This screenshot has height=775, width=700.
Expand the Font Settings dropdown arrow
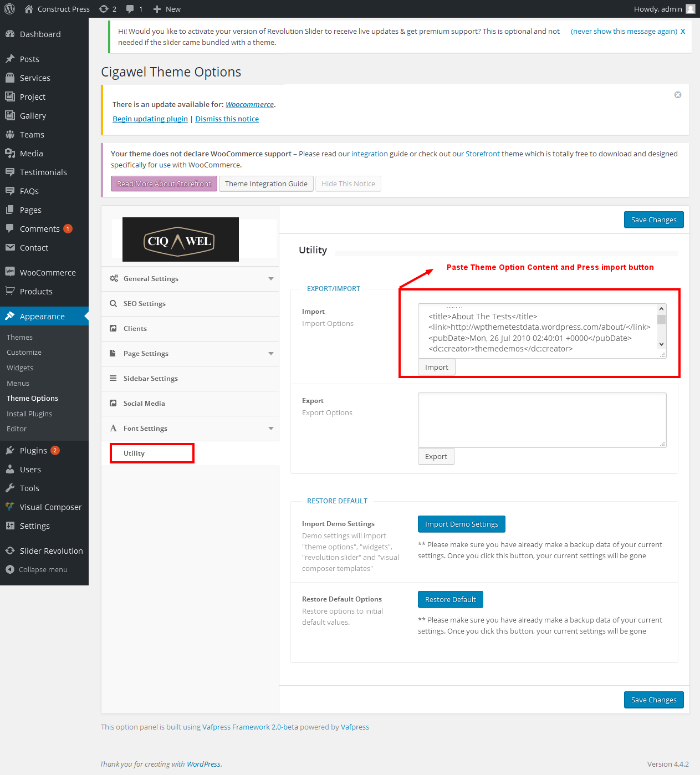(270, 429)
